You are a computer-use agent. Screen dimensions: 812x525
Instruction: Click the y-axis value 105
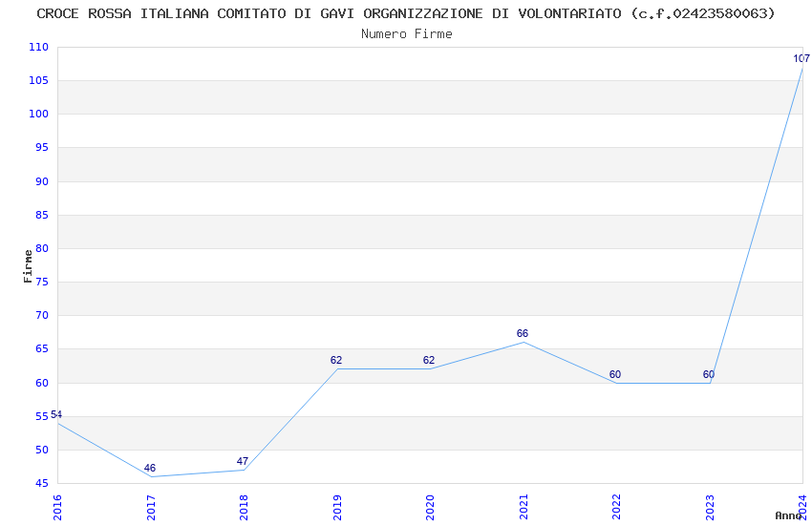38,80
